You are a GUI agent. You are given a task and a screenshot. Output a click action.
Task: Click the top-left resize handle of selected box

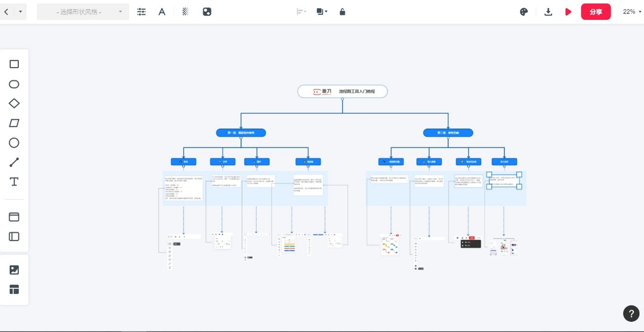(489, 174)
